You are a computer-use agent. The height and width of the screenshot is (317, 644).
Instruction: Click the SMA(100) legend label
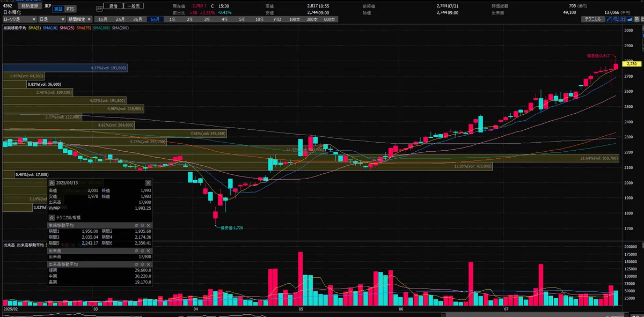tap(102, 28)
